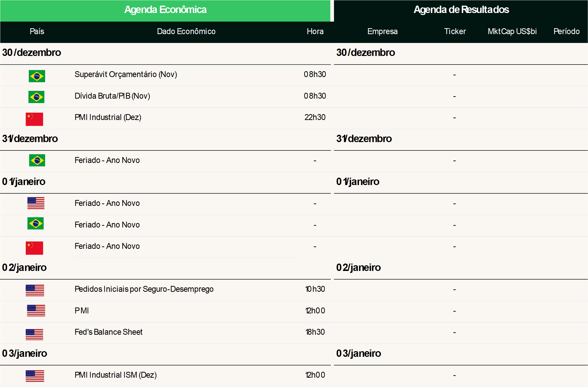Click Brazil flag beside Superávit Orçamentário
The height and width of the screenshot is (387, 588).
(37, 76)
